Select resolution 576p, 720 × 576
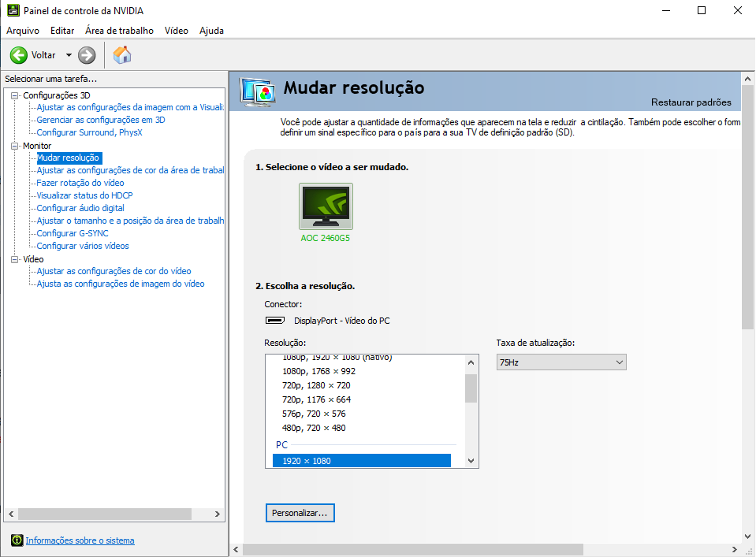Viewport: 756px width, 557px height. pyautogui.click(x=314, y=414)
